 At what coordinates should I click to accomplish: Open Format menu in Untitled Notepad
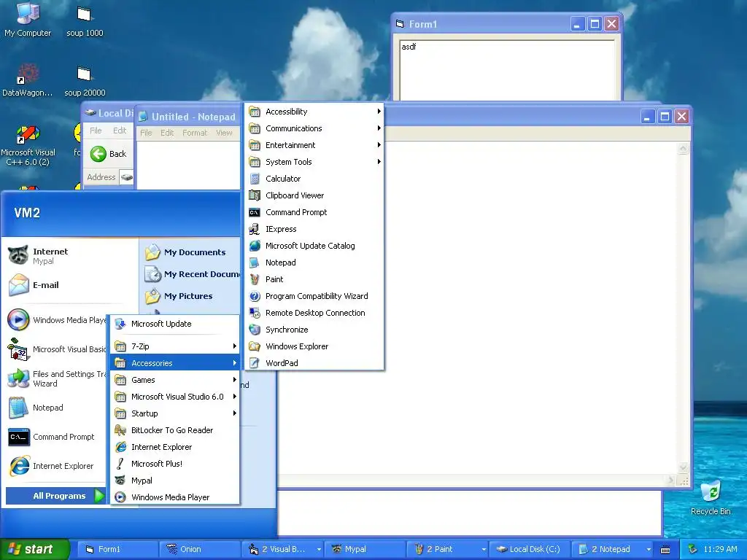(195, 133)
